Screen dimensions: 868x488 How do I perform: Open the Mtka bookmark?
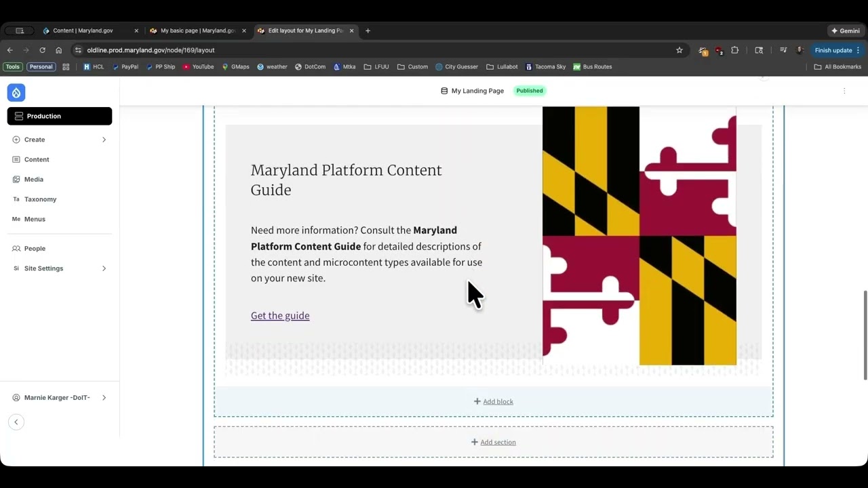pos(344,66)
